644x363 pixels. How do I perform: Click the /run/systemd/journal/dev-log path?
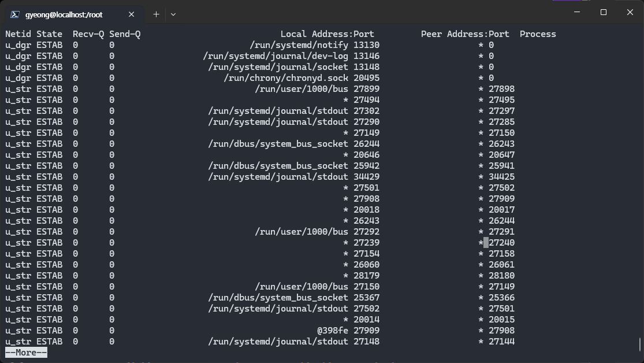[x=276, y=56]
